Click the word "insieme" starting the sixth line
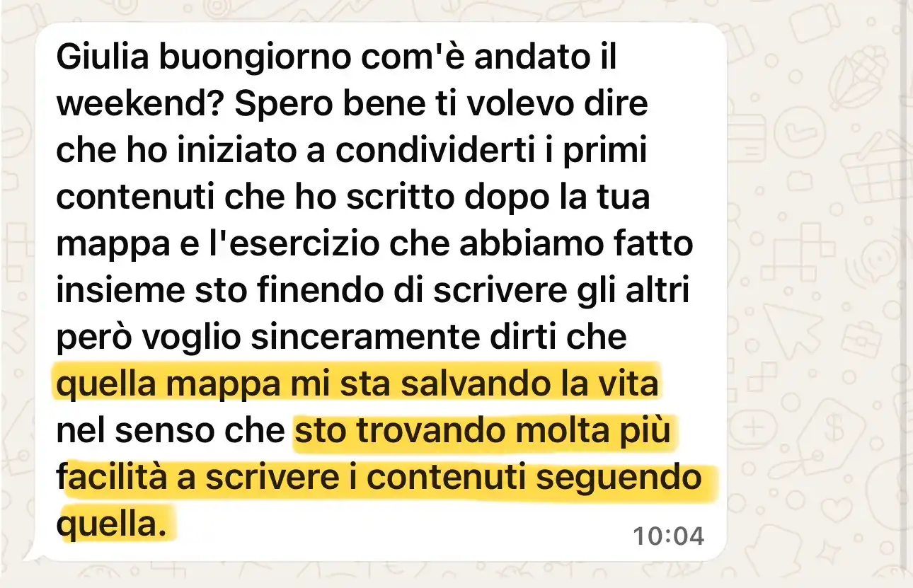 [x=115, y=292]
